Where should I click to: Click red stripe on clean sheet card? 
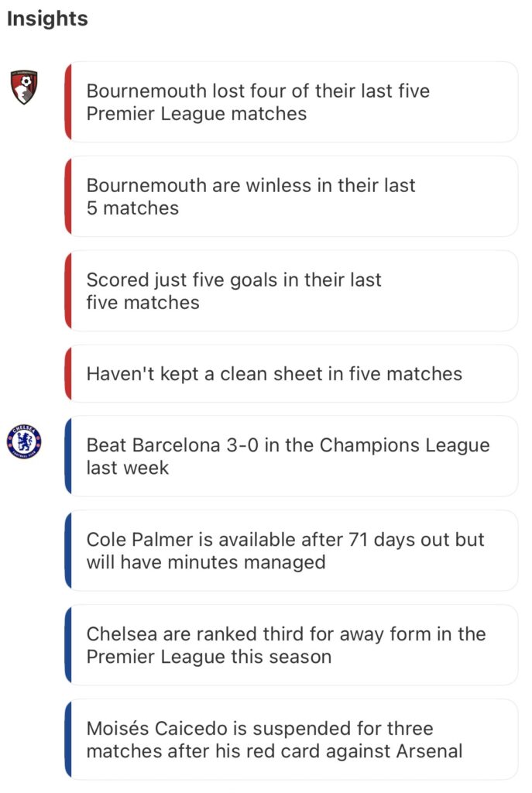tap(68, 374)
